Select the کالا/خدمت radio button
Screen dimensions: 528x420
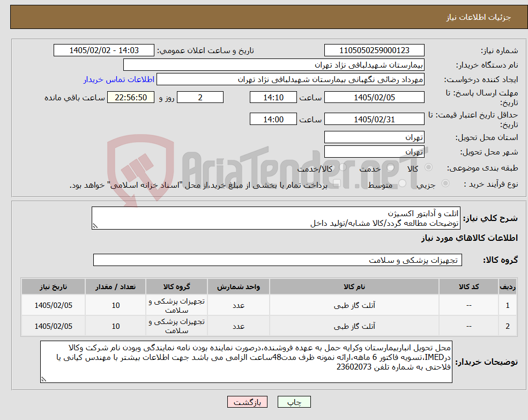pos(343,167)
